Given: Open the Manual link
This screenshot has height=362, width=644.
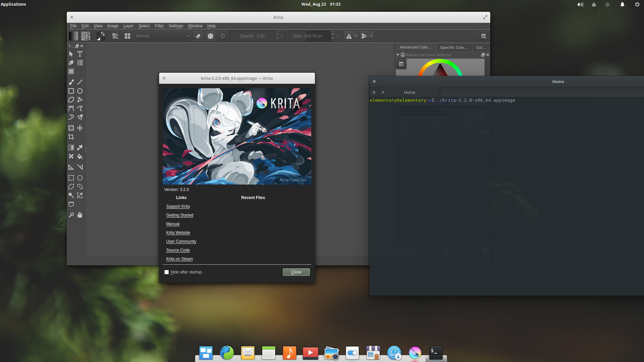Looking at the screenshot, I should pos(173,224).
